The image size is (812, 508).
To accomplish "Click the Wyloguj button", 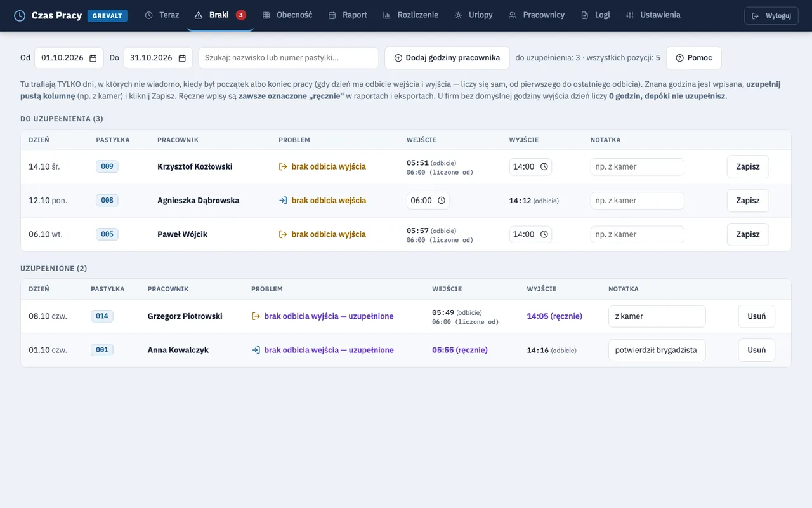I will [x=771, y=16].
